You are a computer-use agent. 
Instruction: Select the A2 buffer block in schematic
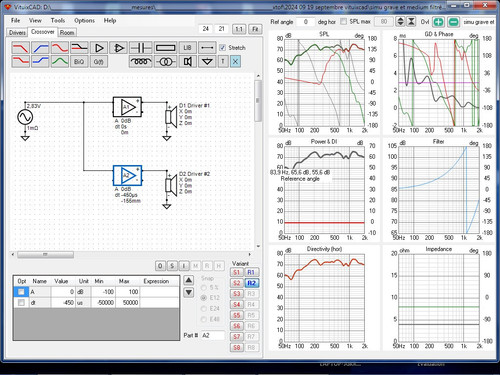tap(128, 176)
